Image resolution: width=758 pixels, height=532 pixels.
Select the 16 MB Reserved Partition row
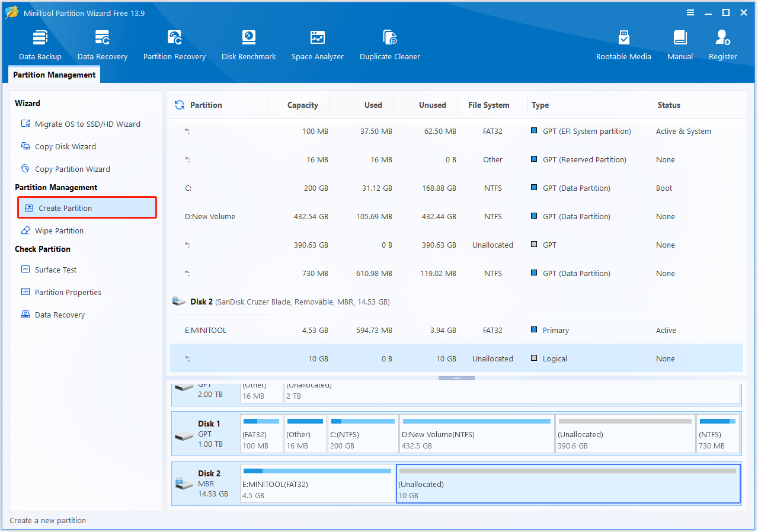coord(456,159)
